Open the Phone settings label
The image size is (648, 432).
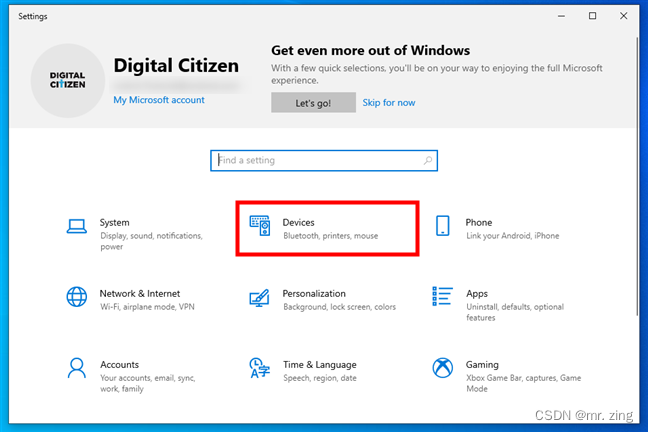tap(479, 222)
